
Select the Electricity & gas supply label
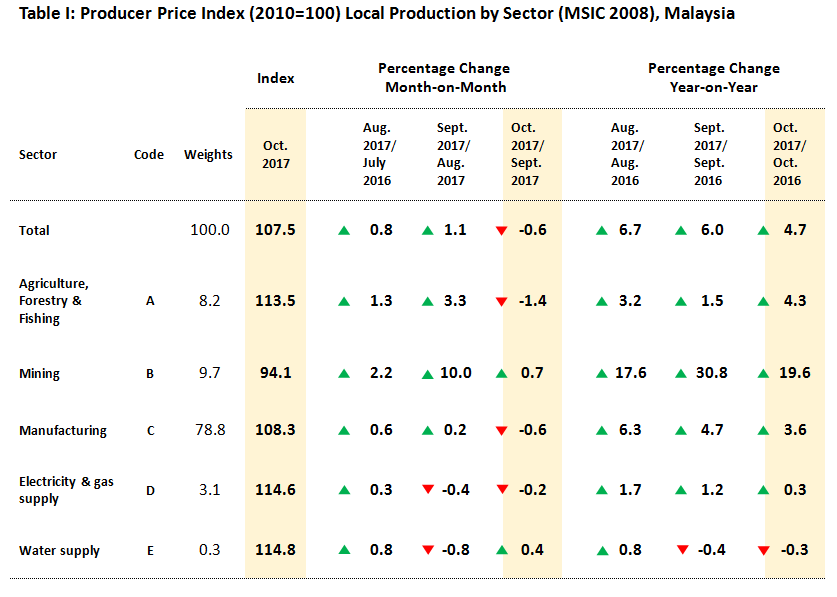pyautogui.click(x=66, y=490)
